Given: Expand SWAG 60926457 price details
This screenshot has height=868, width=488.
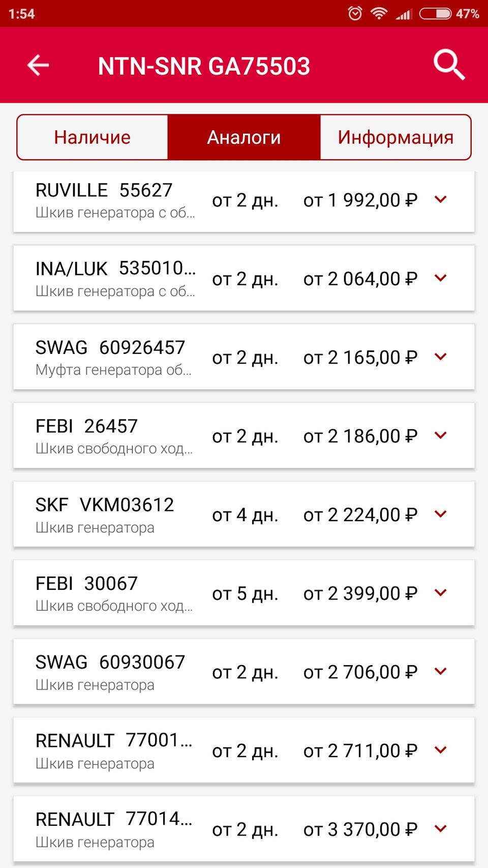Looking at the screenshot, I should (x=441, y=357).
